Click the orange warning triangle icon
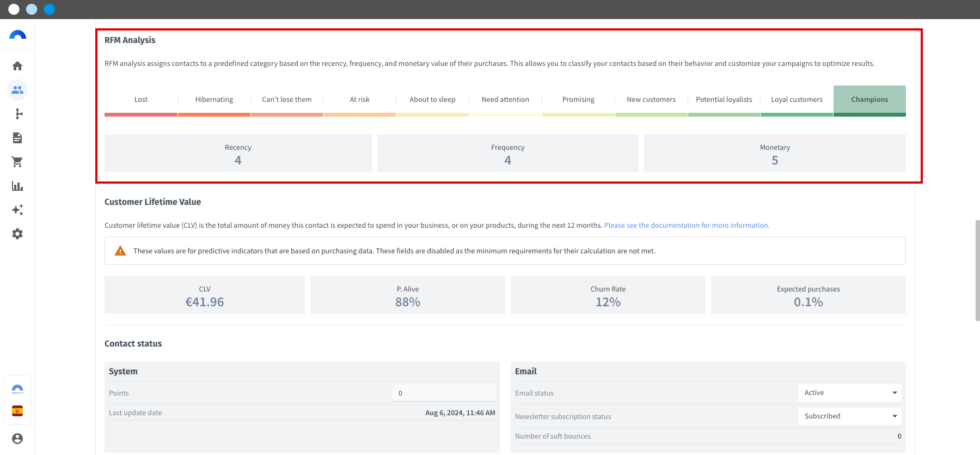Viewport: 980px width, 455px height. (x=120, y=251)
